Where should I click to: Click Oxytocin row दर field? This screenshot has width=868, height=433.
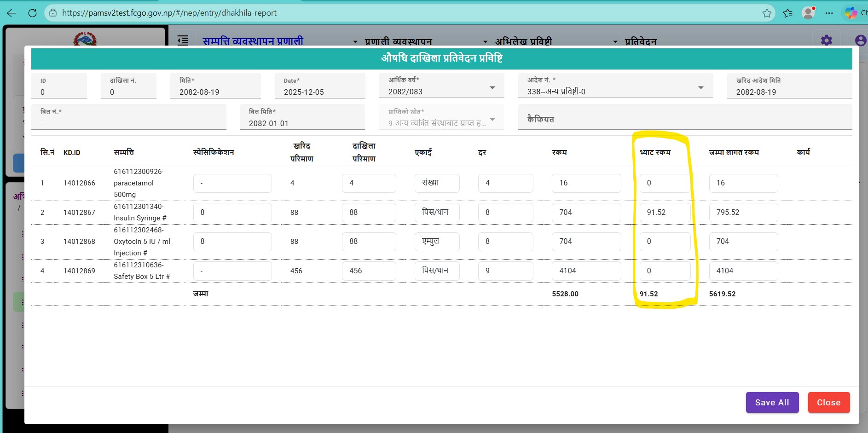click(506, 242)
